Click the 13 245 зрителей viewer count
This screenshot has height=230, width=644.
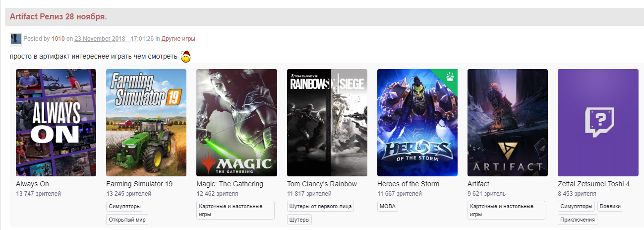point(128,194)
